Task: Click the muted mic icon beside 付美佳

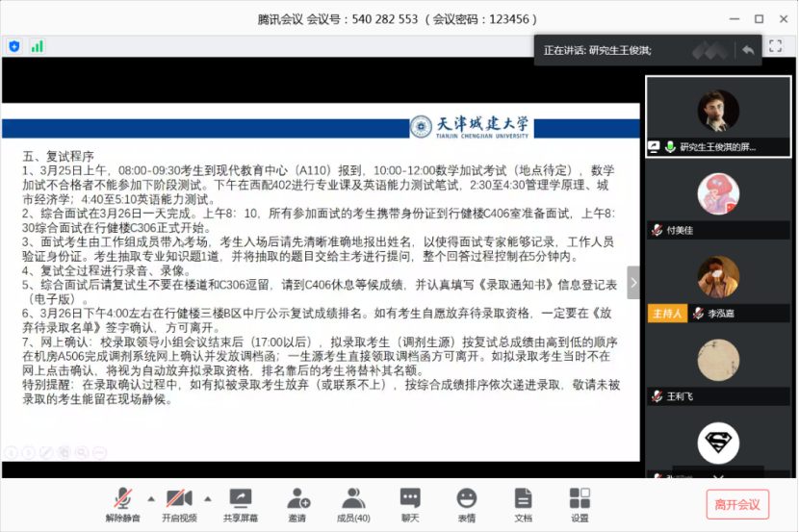Action: (657, 230)
